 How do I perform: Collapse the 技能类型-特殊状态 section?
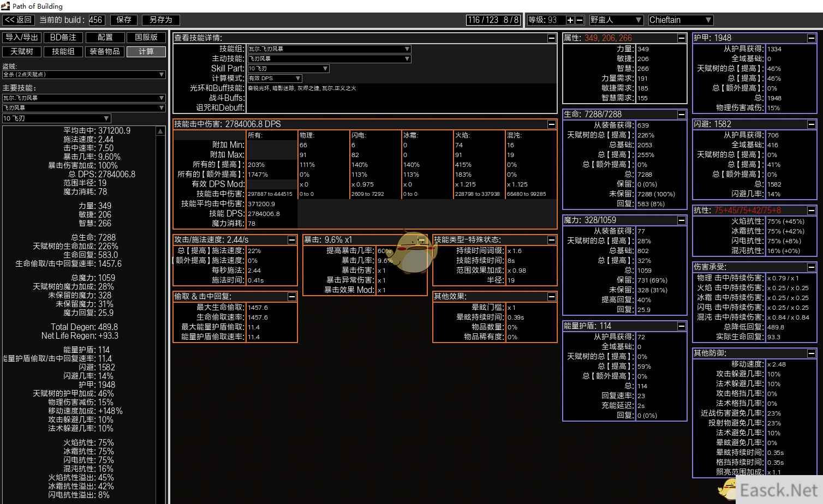coord(552,240)
